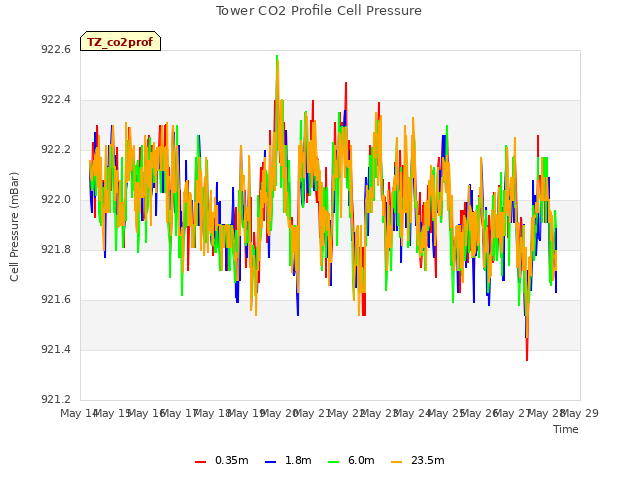Click the May 14 x-axis tick label

click(78, 413)
